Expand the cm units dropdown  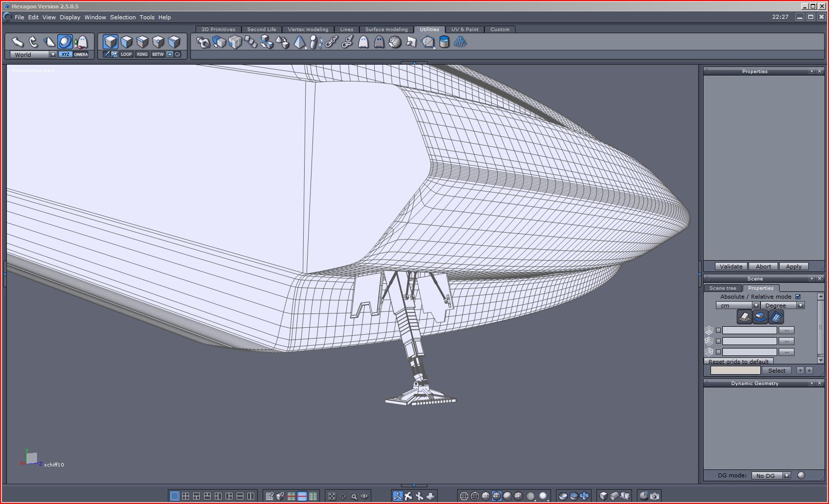click(756, 306)
